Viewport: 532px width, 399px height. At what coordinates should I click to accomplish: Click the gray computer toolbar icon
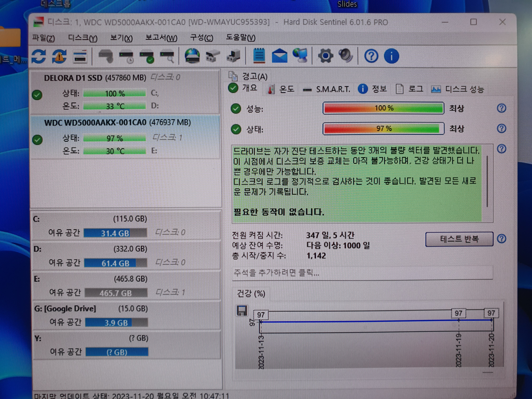(x=233, y=56)
